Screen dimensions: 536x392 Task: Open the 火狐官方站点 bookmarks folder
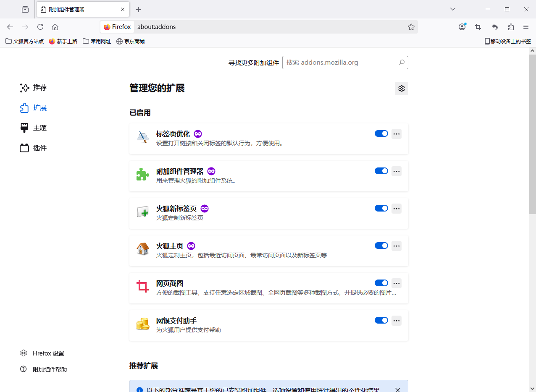[25, 41]
